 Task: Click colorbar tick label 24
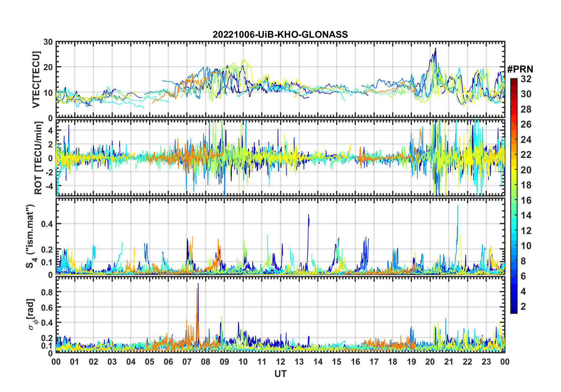(x=526, y=139)
